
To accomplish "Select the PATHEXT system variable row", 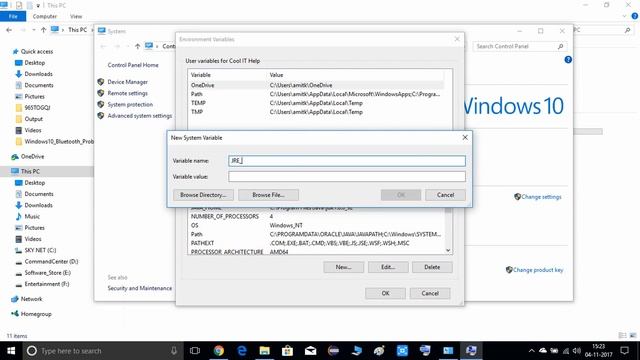I will point(316,243).
